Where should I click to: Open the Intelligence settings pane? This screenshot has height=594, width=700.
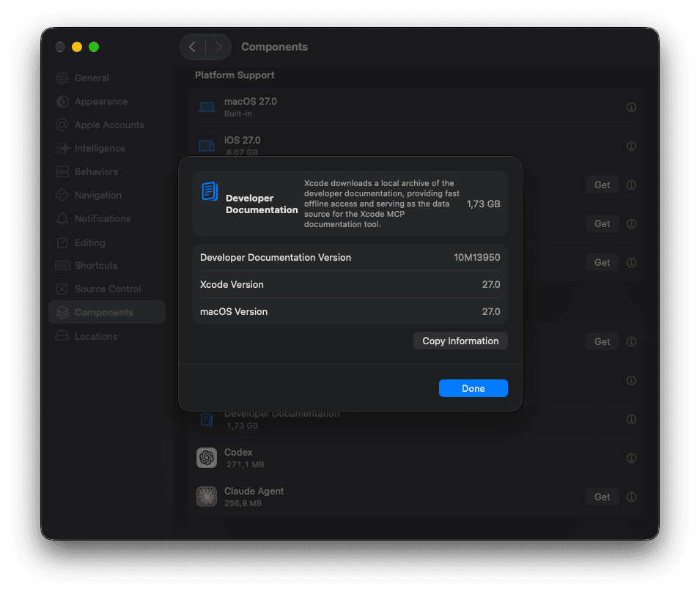[107, 149]
